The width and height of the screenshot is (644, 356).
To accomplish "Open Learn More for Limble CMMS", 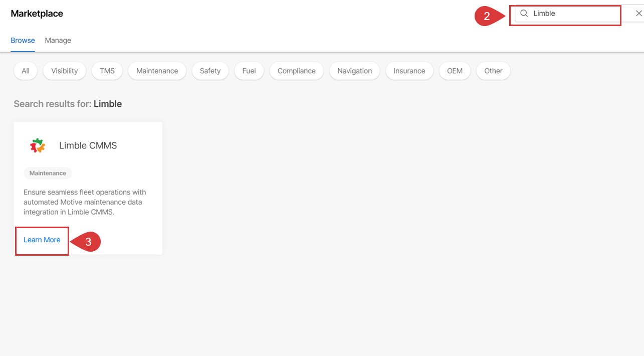I will pos(42,240).
